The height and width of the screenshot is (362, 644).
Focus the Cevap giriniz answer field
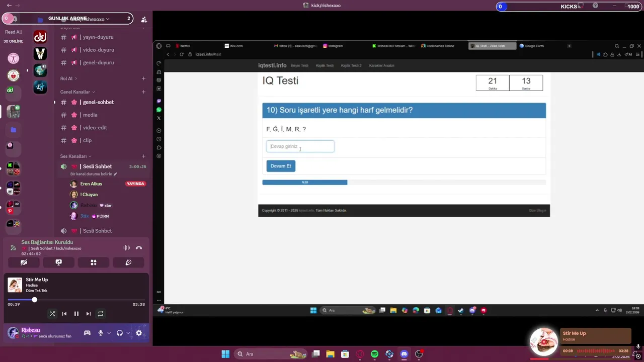tap(300, 146)
